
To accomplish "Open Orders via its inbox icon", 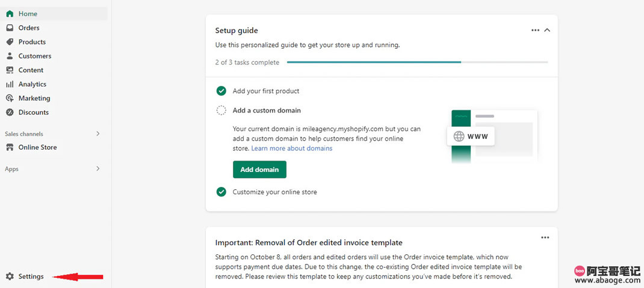I will (10, 28).
